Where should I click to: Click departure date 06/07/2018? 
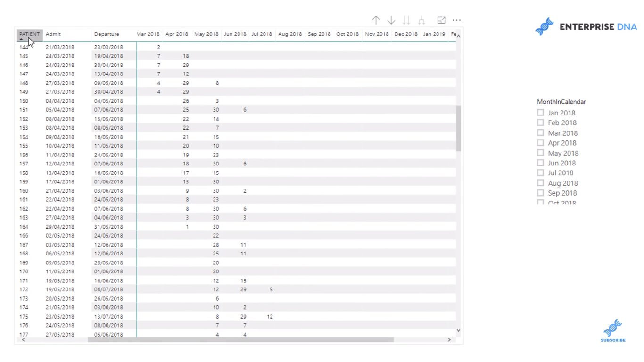click(108, 289)
